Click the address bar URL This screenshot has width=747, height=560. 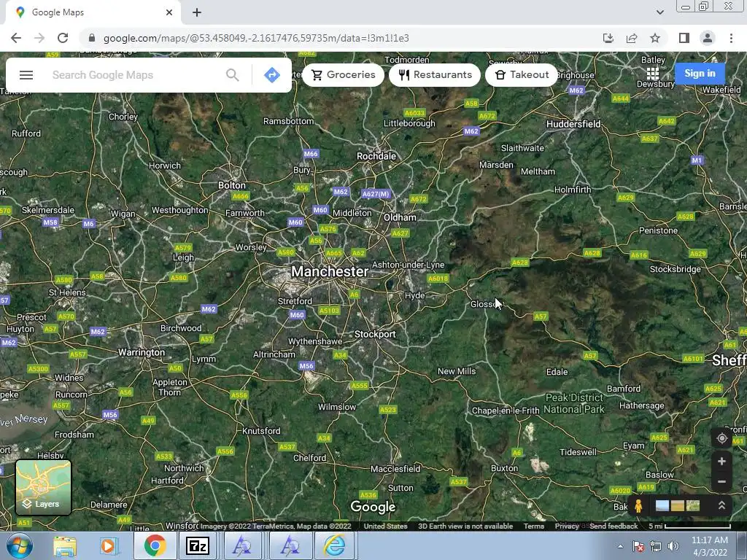(x=256, y=38)
